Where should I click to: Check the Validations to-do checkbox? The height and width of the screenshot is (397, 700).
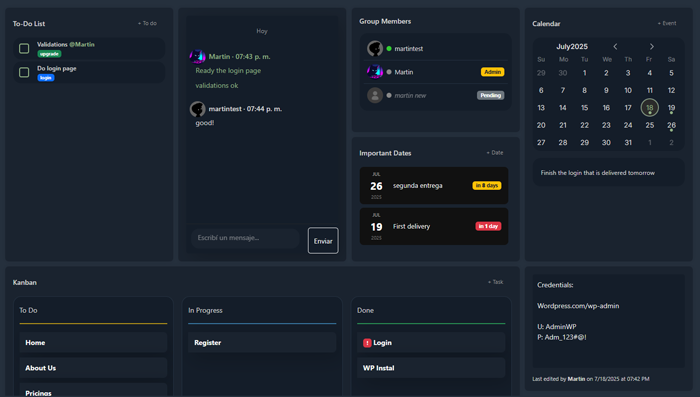(24, 48)
